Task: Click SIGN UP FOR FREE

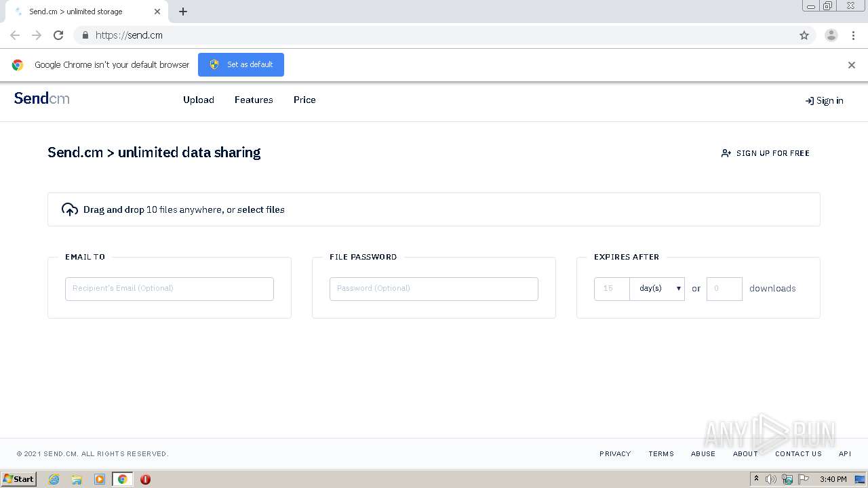Action: [x=766, y=153]
